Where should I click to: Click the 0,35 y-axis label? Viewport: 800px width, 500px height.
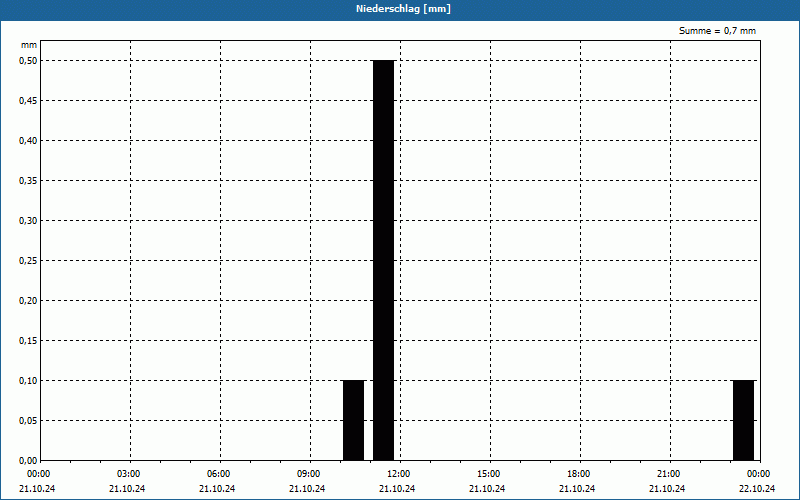pyautogui.click(x=28, y=181)
